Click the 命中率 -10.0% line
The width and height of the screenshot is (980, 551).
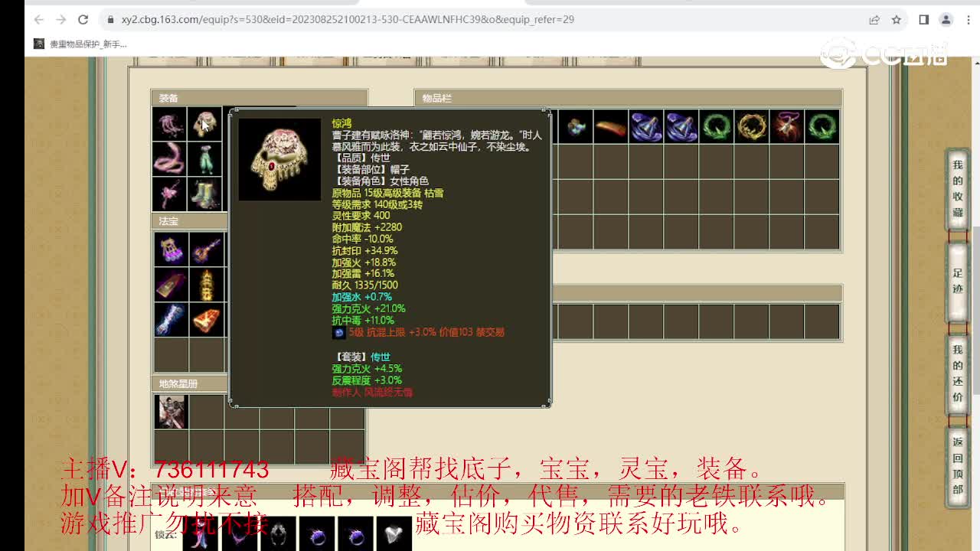pos(362,239)
